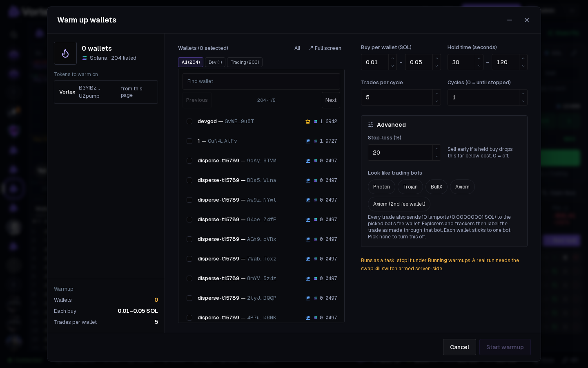
Task: Minimize the Warm up wallets dialog
Action: click(x=510, y=20)
